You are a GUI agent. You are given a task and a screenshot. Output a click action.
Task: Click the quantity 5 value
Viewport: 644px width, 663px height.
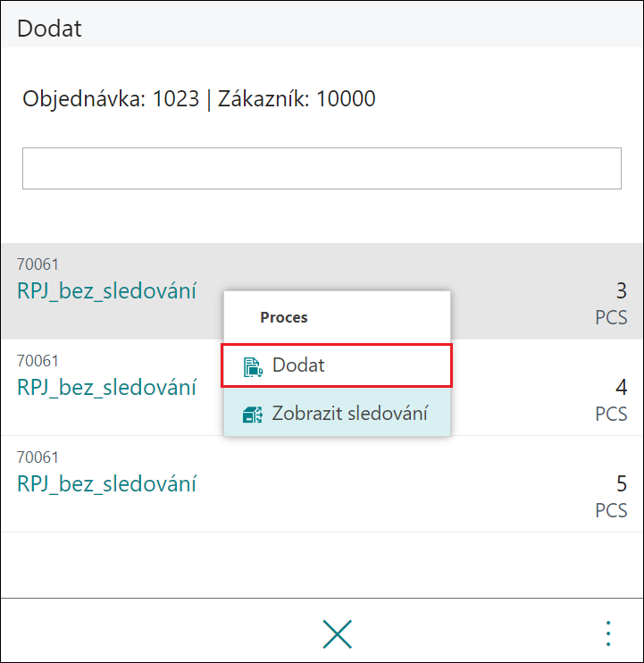point(621,483)
